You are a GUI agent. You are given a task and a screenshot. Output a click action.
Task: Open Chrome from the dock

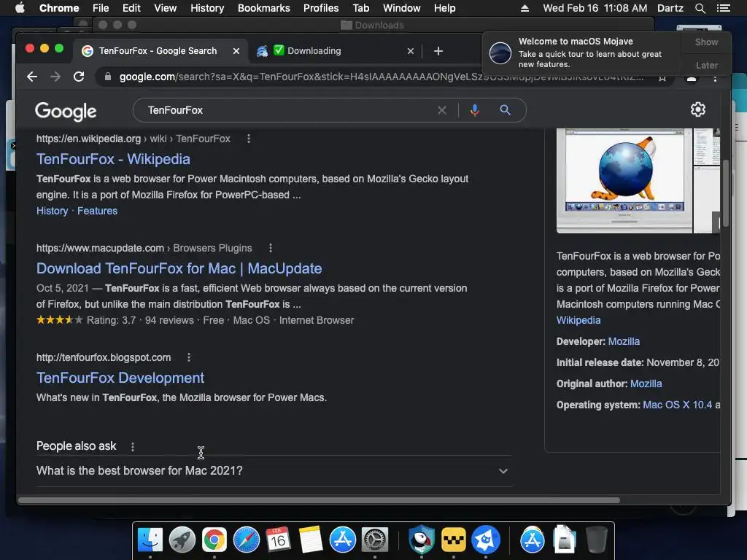214,540
